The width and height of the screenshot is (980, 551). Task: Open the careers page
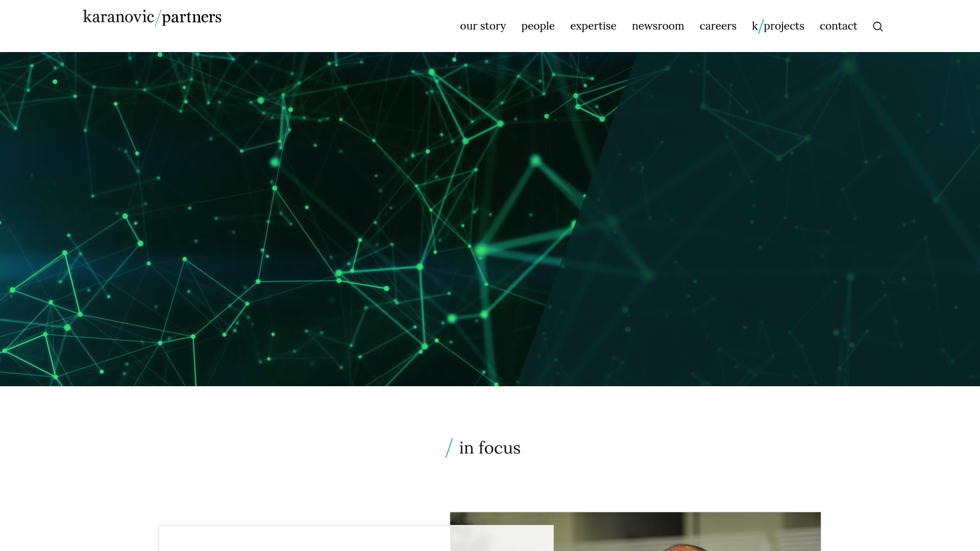click(718, 26)
